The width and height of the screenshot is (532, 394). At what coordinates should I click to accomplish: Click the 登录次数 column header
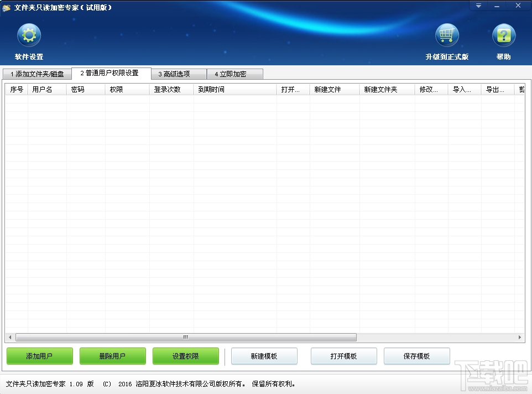point(171,90)
